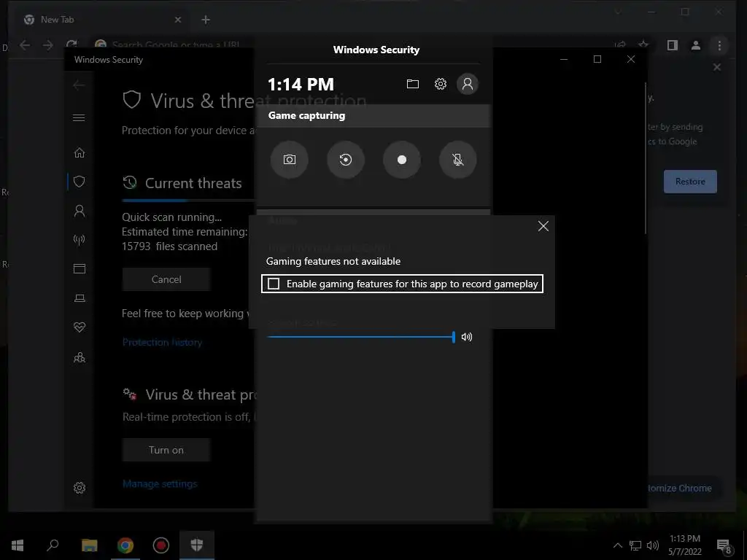Open the Chrome profile icon
This screenshot has width=747, height=560.
click(x=695, y=45)
